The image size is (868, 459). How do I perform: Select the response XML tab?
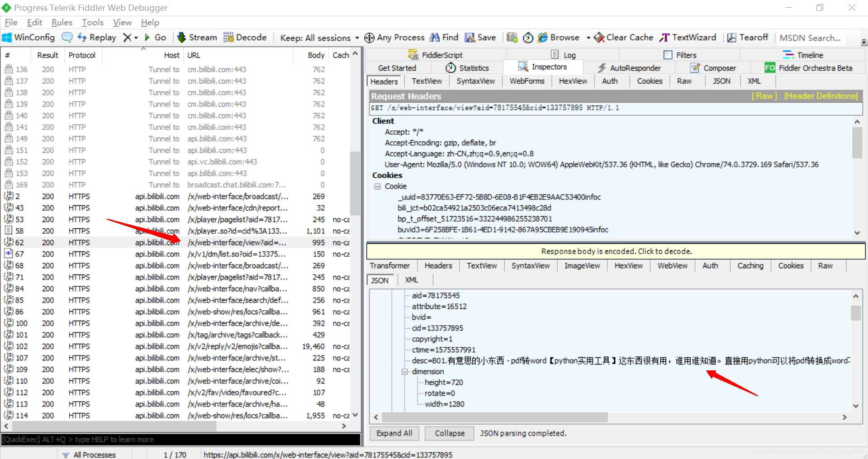[411, 280]
